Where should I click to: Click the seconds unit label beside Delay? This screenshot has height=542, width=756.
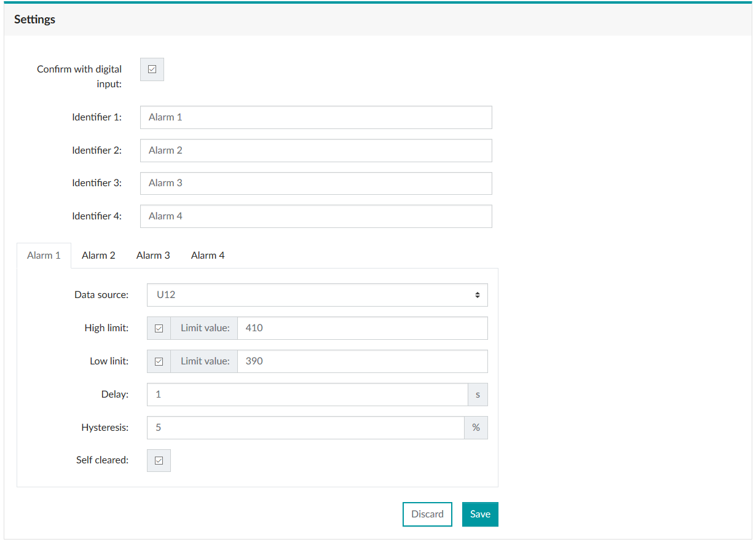[478, 395]
